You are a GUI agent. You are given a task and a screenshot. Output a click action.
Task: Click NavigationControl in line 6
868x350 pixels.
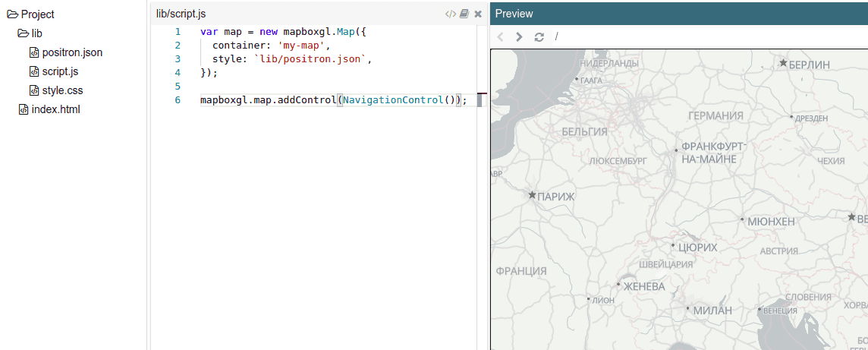pos(394,100)
